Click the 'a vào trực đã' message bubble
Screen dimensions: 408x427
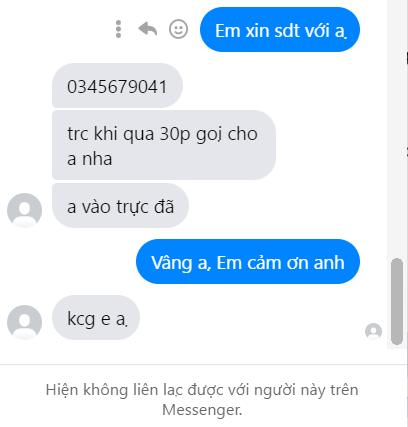(120, 206)
